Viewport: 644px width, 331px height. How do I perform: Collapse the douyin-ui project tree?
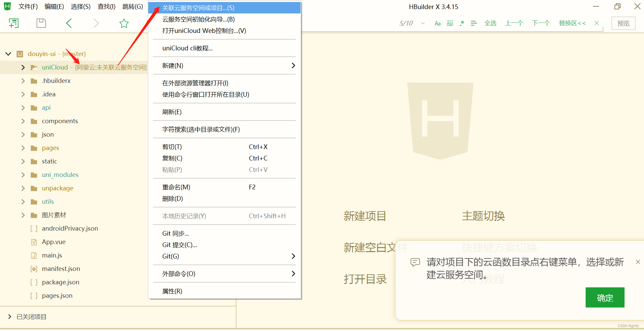click(8, 54)
